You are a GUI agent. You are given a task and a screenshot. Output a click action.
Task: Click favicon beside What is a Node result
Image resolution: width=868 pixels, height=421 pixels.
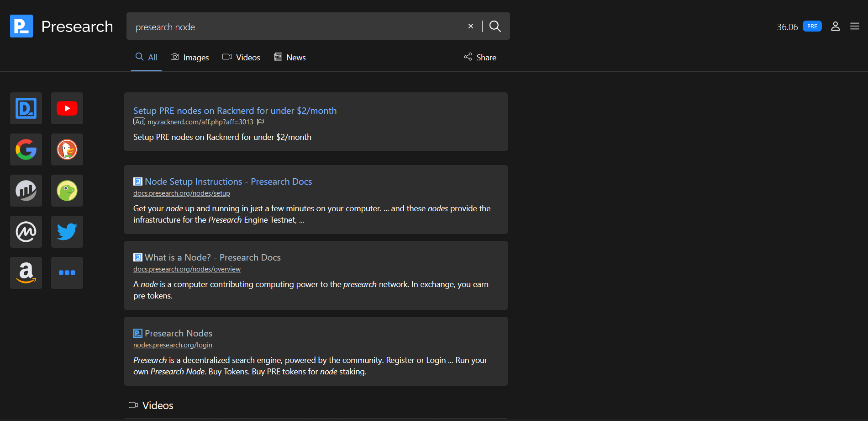coord(138,257)
